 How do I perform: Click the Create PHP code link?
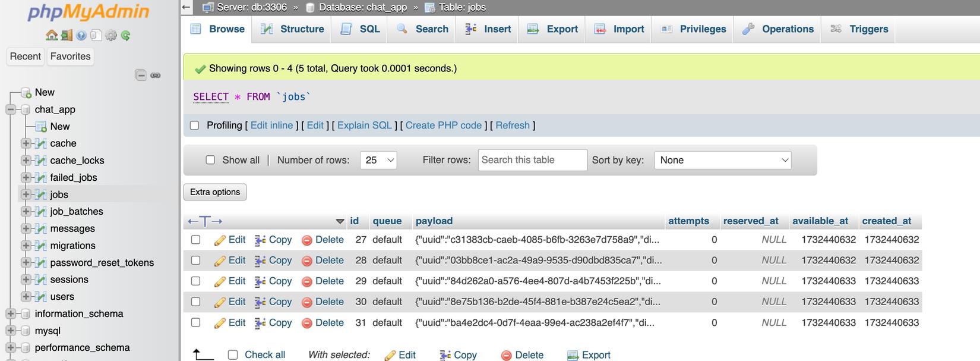coord(444,125)
